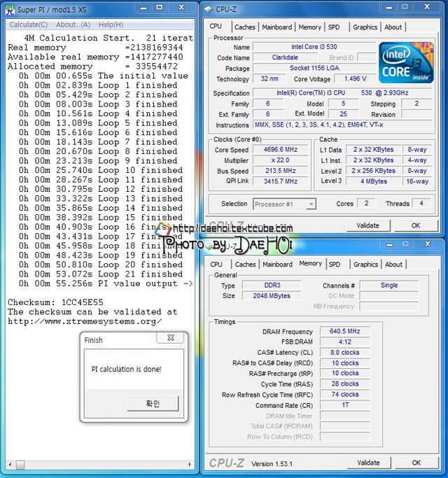Click the memory Size value 2048 MBytes
The image size is (448, 478).
point(272,296)
